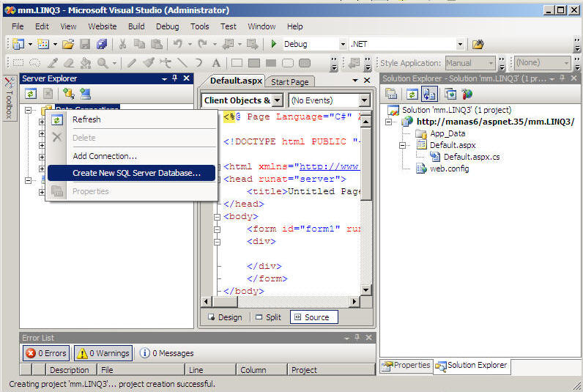Click the green Start Debugging play icon
This screenshot has width=583, height=392.
274,44
